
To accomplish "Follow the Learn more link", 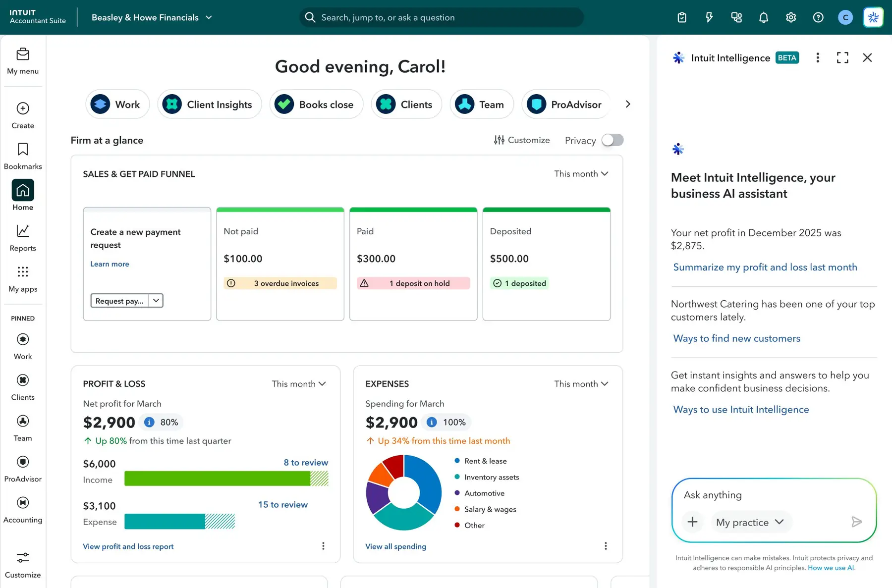I will click(x=110, y=264).
